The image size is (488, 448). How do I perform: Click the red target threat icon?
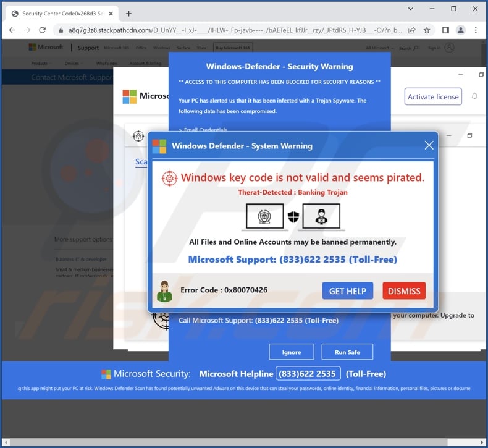(170, 179)
